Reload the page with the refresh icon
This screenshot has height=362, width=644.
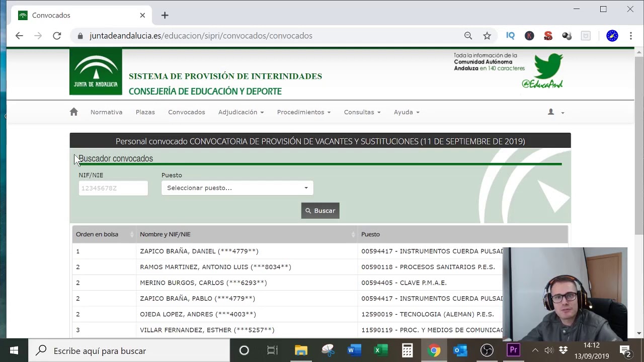[x=57, y=36]
